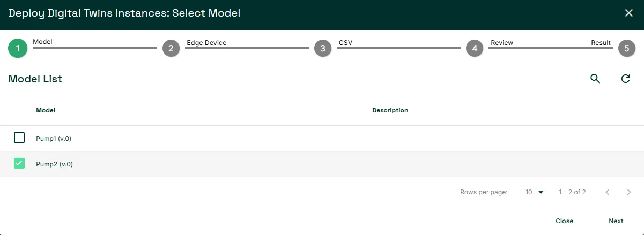Click the Review step label
644x235 pixels.
[x=502, y=43]
